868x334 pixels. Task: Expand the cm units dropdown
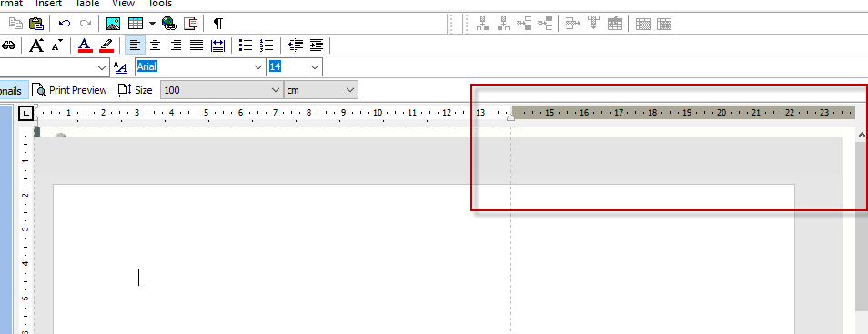click(x=350, y=90)
